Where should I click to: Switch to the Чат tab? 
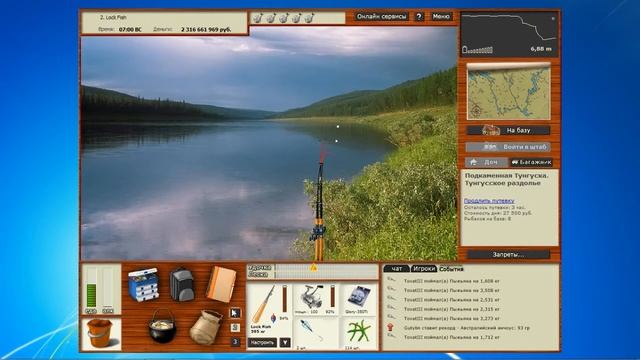pos(396,269)
